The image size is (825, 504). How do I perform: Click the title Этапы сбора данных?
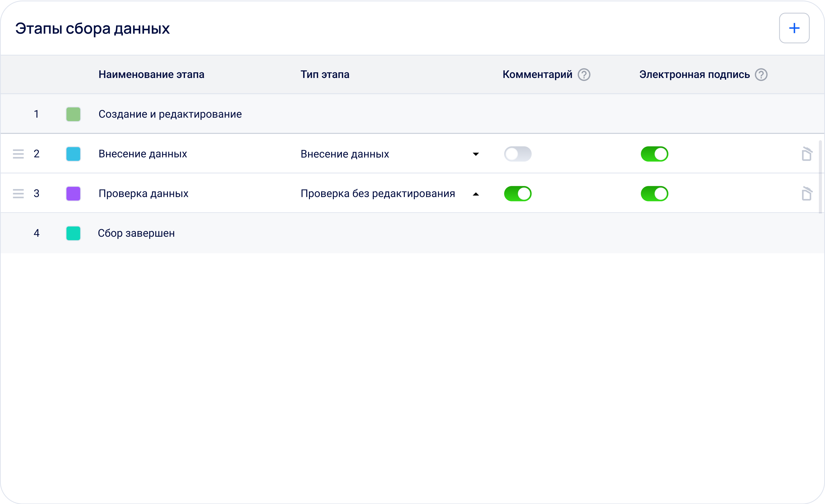[x=92, y=28]
